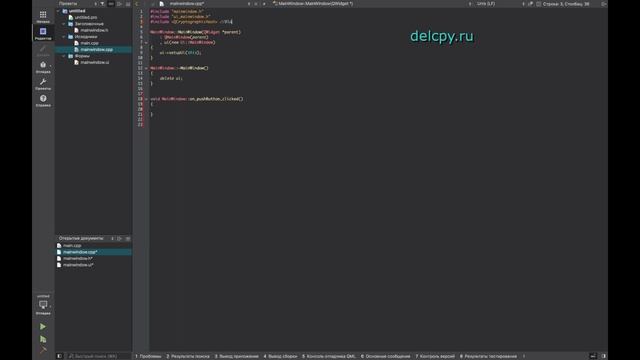Collapse the Заголовочные headers folder

pos(64,24)
